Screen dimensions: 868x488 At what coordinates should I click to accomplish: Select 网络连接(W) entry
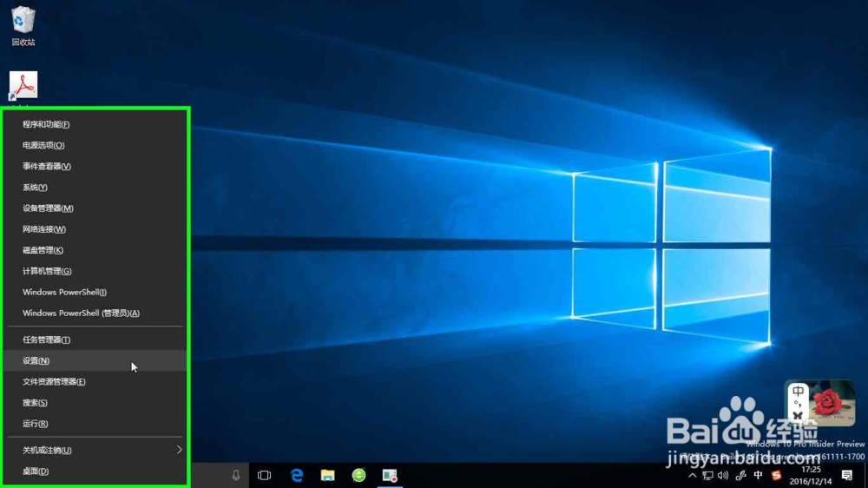pyautogui.click(x=95, y=229)
